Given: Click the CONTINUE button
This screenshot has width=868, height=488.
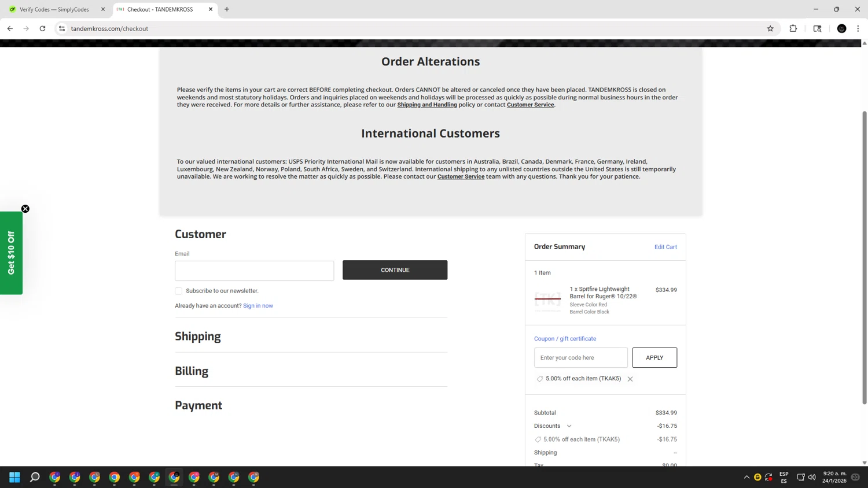Looking at the screenshot, I should [x=395, y=270].
